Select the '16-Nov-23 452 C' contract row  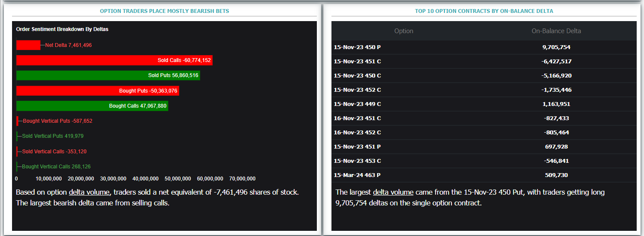pyautogui.click(x=484, y=133)
